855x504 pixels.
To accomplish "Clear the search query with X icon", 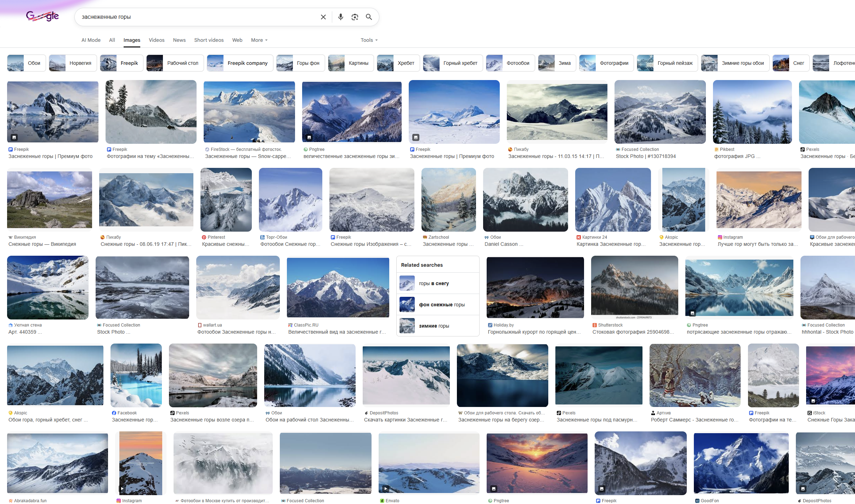I will click(323, 17).
